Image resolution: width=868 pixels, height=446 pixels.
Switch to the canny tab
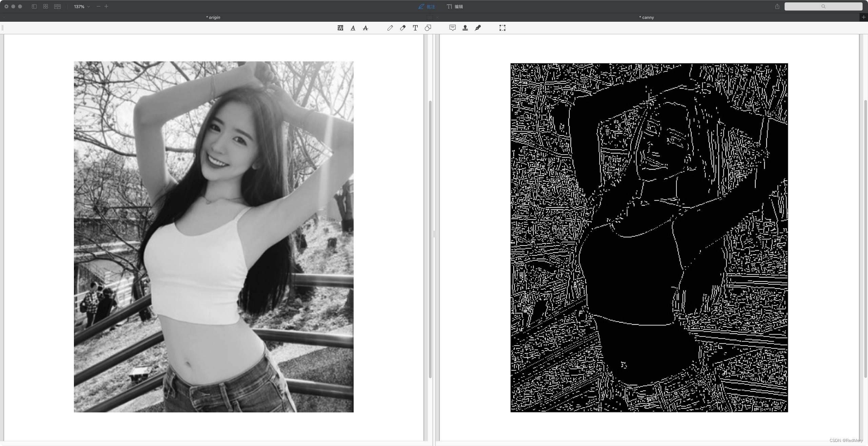[x=646, y=17]
